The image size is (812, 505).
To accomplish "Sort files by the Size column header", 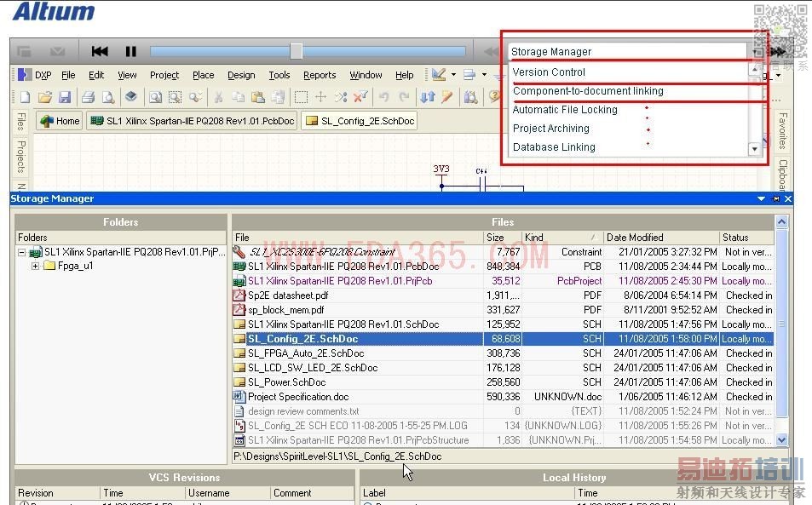I will (x=503, y=238).
